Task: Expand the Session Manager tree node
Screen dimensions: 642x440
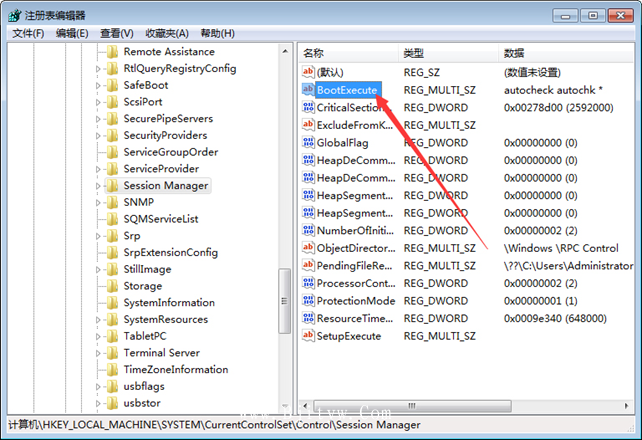Action: click(99, 185)
